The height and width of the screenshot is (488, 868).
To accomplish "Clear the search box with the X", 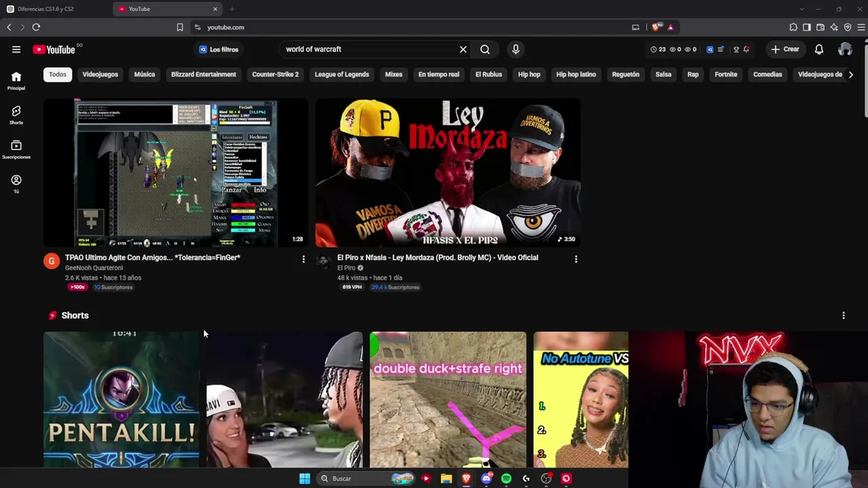I will coord(463,49).
